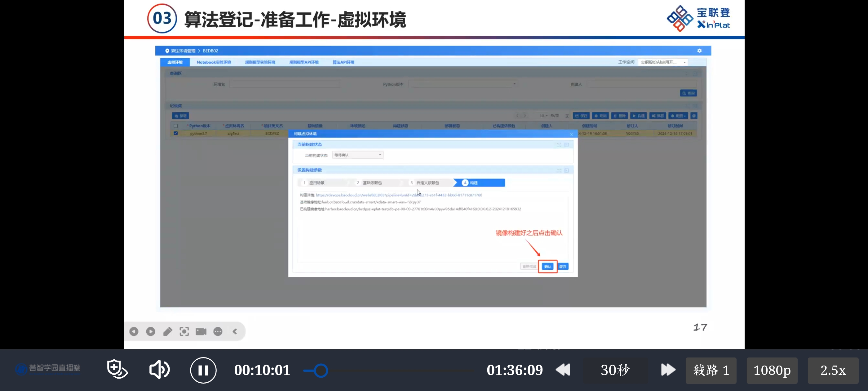Pause the video playback
This screenshot has width=868, height=391.
203,370
